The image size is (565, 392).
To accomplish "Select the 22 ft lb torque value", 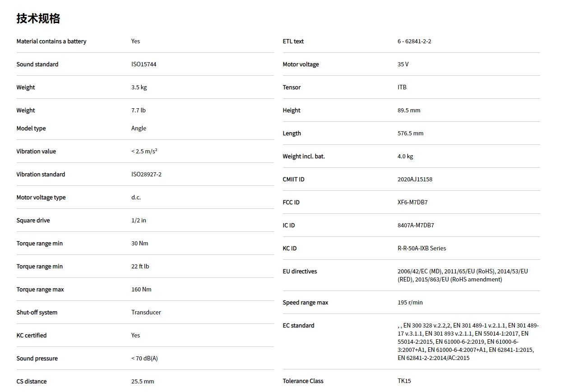I will (140, 267).
